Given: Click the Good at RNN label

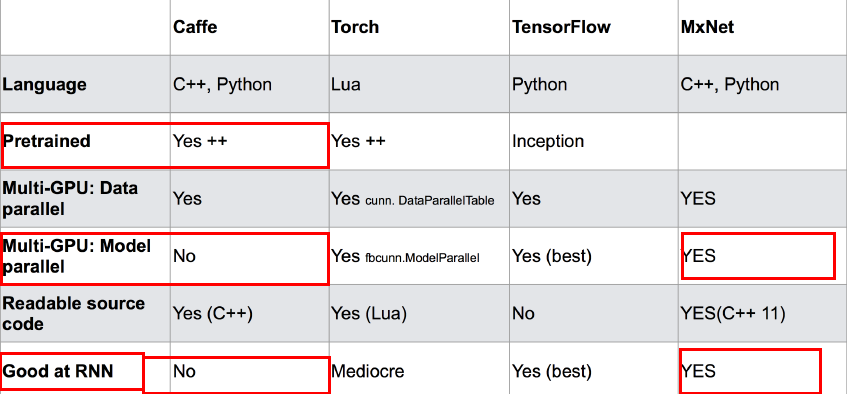Looking at the screenshot, I should [x=58, y=371].
